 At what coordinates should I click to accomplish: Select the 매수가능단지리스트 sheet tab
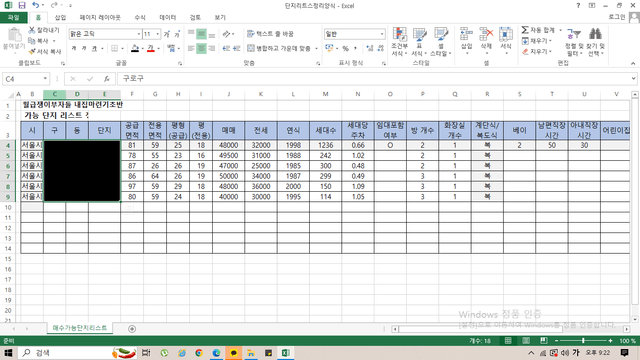point(80,328)
